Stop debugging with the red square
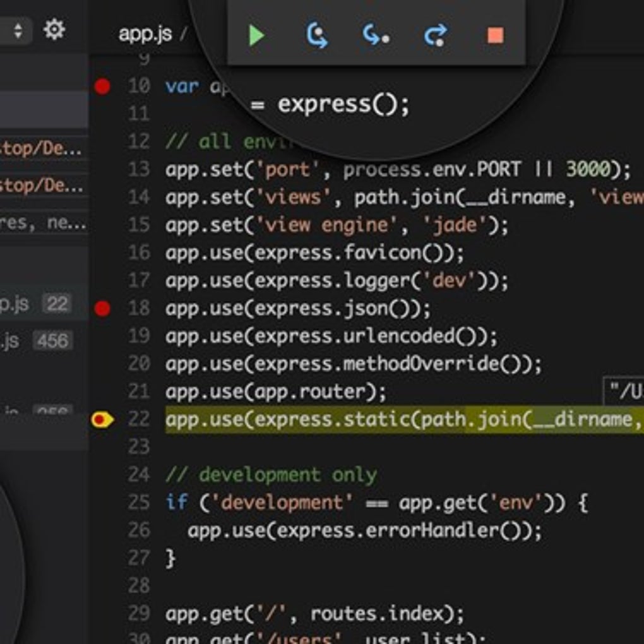Screen dimensions: 644x644 495,35
